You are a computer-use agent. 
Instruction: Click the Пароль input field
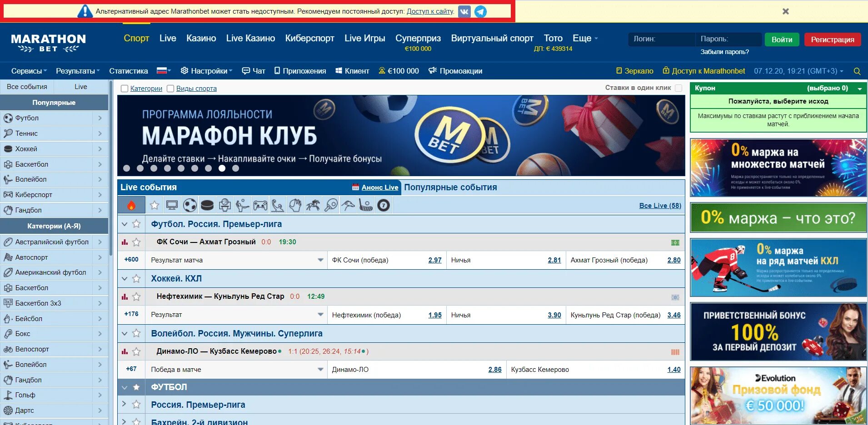click(x=728, y=39)
